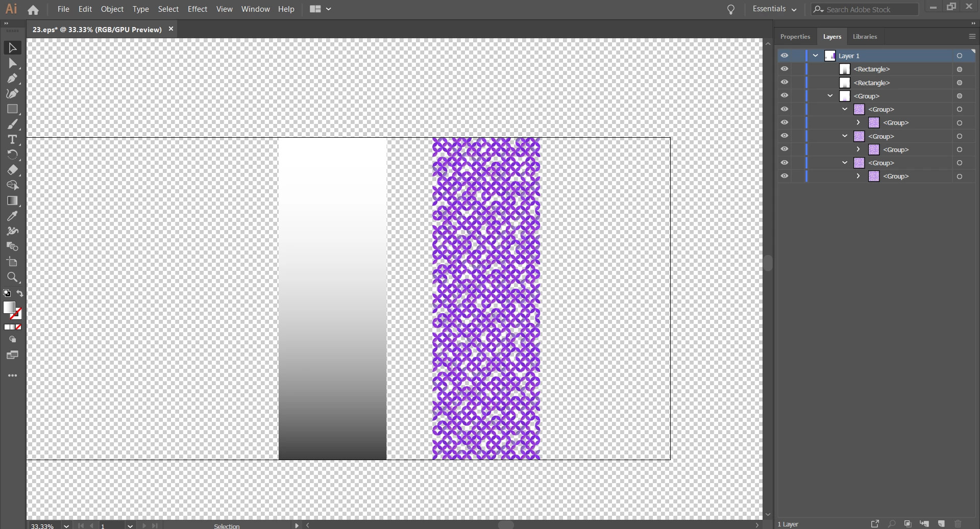Toggle visibility of last nested Group row
This screenshot has height=529, width=980.
coord(785,176)
